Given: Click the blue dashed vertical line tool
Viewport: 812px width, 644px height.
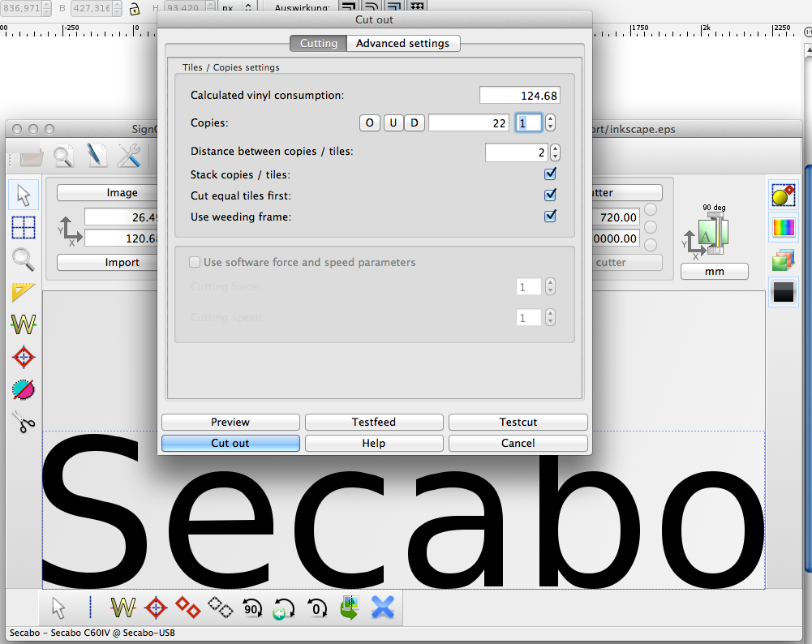Looking at the screenshot, I should 91,608.
